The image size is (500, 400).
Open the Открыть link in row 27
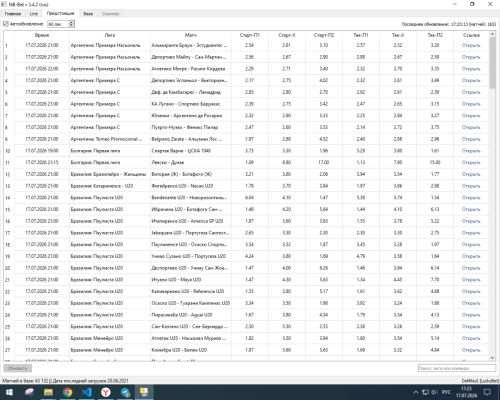coord(471,350)
